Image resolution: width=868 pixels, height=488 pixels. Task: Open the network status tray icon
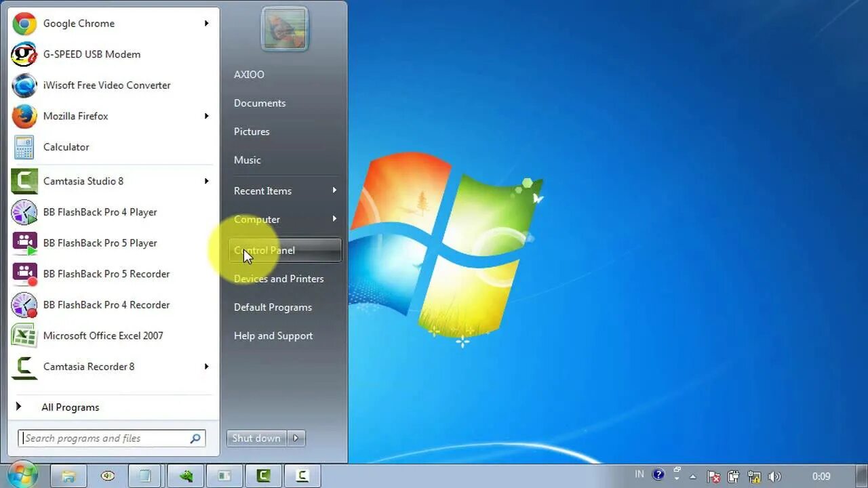755,476
